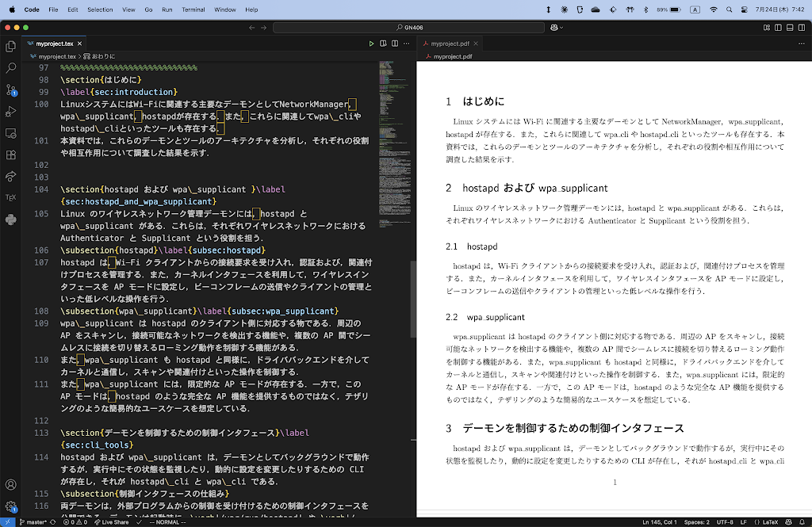Image resolution: width=812 pixels, height=527 pixels.
Task: Open the Extensions view
Action: point(10,155)
